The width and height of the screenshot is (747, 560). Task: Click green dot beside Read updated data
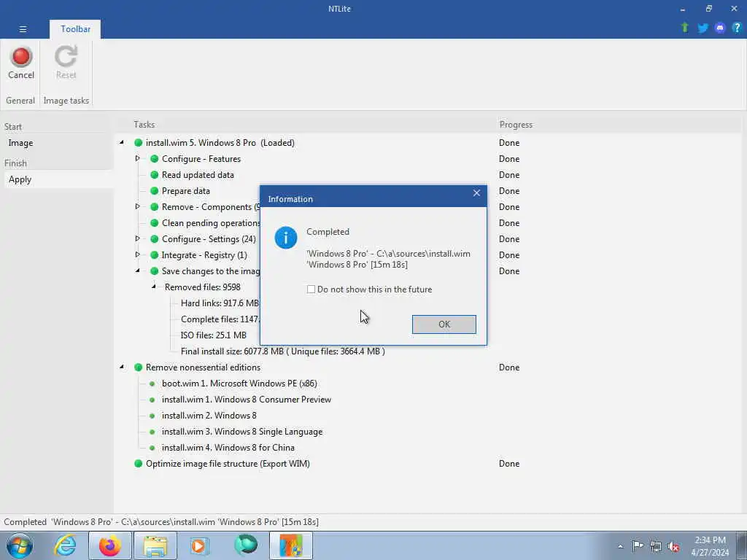click(x=154, y=175)
